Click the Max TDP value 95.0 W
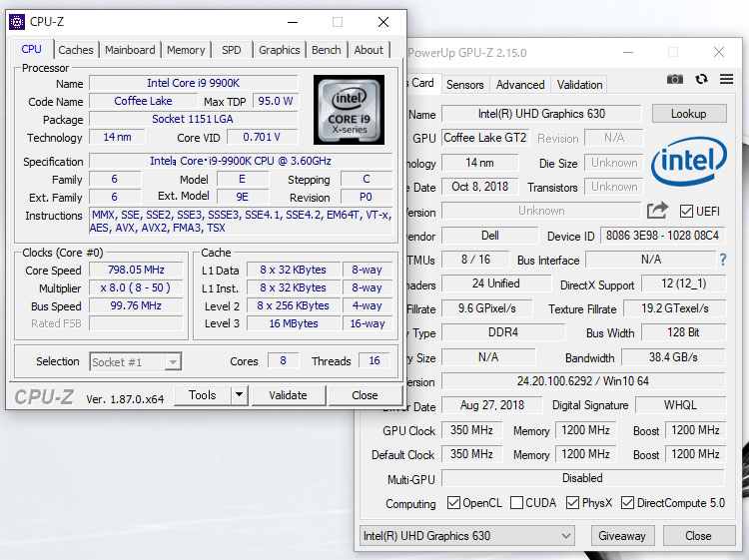Screen dimensions: 749x560 pos(276,101)
